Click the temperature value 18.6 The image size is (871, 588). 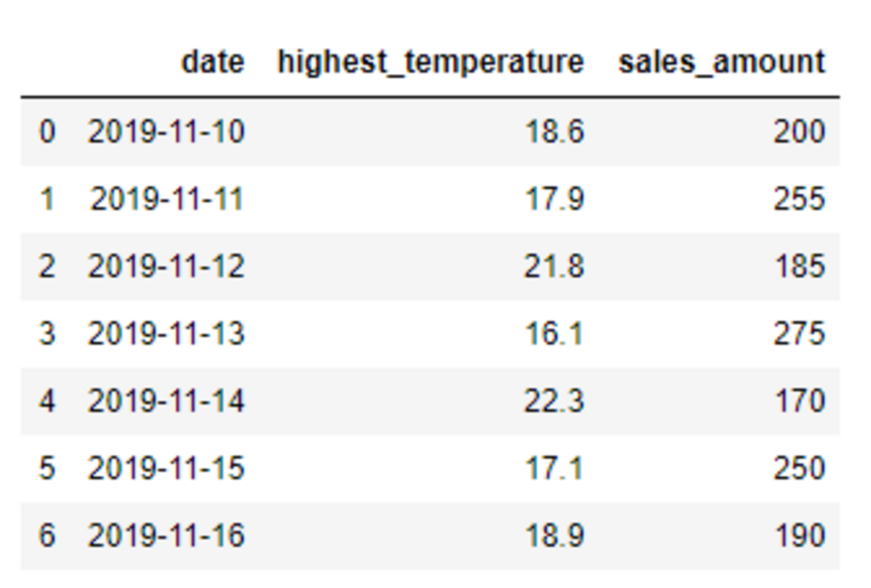tap(554, 132)
